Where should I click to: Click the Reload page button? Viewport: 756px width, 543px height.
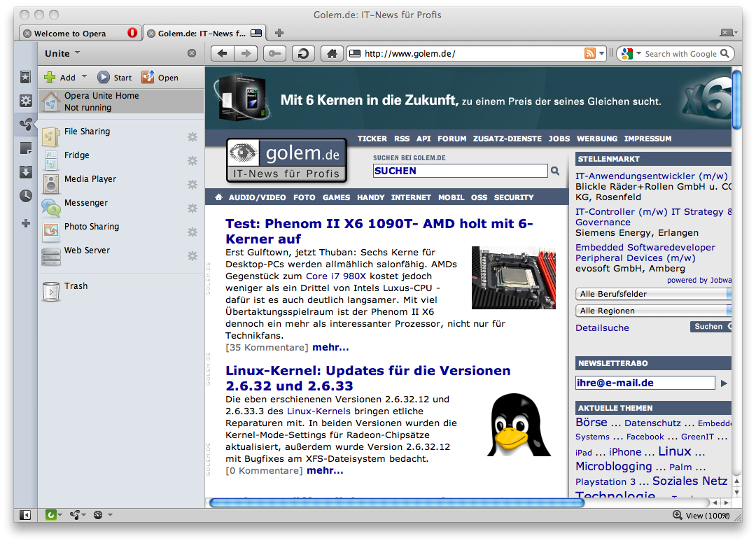303,54
